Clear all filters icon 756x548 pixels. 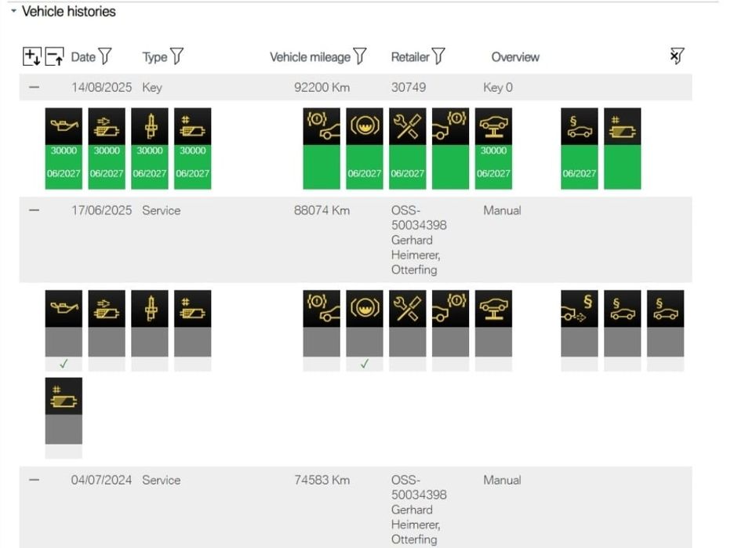tap(677, 56)
